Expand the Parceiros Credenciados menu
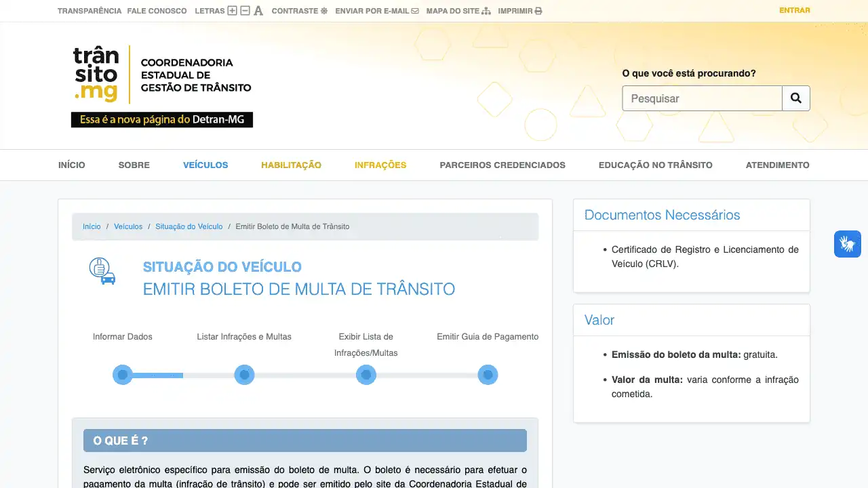This screenshot has width=868, height=488. coord(502,165)
